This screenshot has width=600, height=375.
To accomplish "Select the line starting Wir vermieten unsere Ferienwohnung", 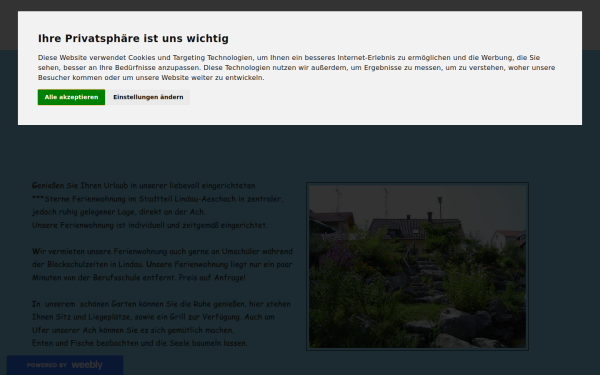I will (x=162, y=251).
